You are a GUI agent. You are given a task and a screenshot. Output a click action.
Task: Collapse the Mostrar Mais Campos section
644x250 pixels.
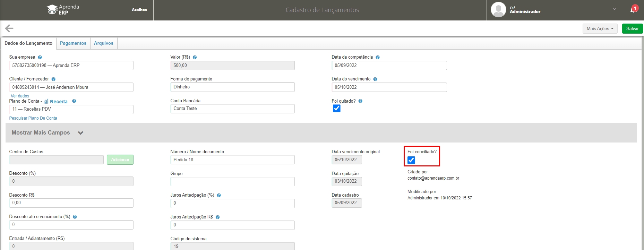(80, 133)
